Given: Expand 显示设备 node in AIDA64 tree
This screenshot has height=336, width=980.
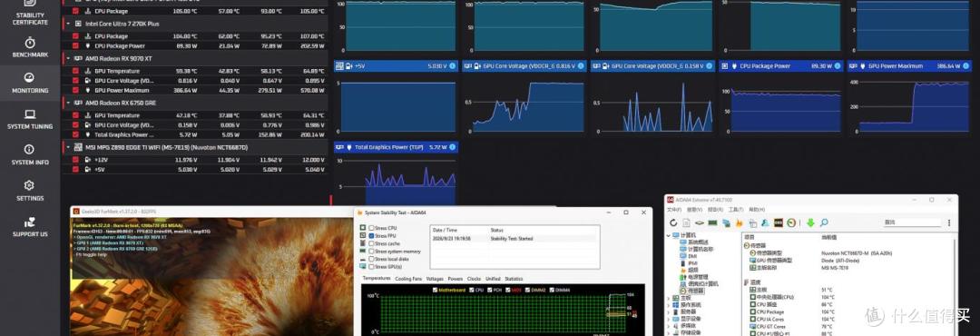Looking at the screenshot, I should [x=668, y=319].
